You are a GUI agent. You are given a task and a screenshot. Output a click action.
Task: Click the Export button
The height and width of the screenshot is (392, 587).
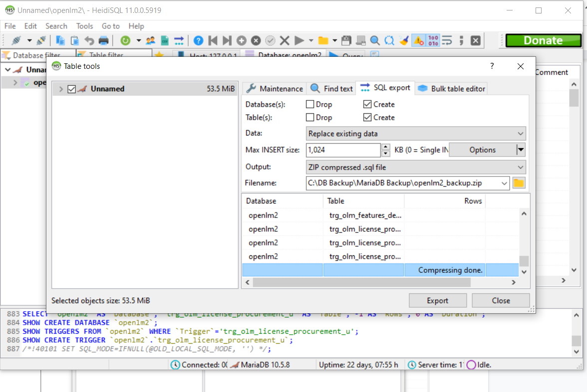coord(437,301)
